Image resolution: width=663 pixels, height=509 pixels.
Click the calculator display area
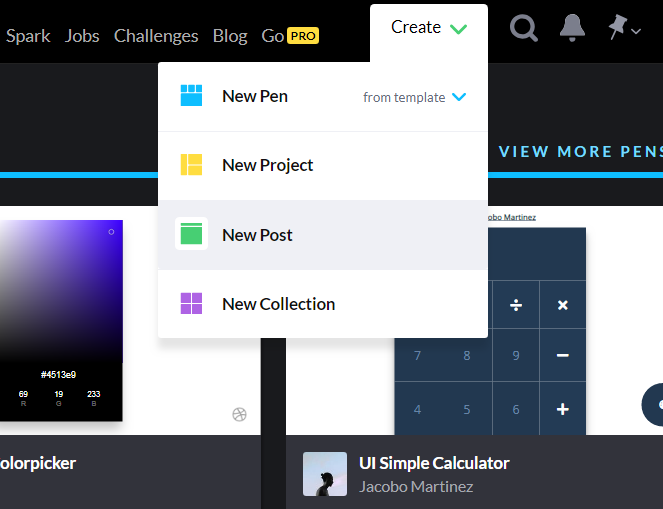tap(537, 254)
